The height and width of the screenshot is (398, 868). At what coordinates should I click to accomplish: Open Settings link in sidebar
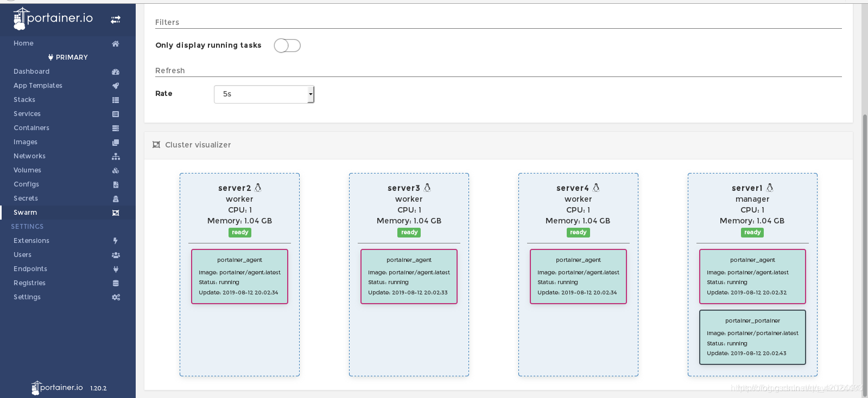(27, 297)
